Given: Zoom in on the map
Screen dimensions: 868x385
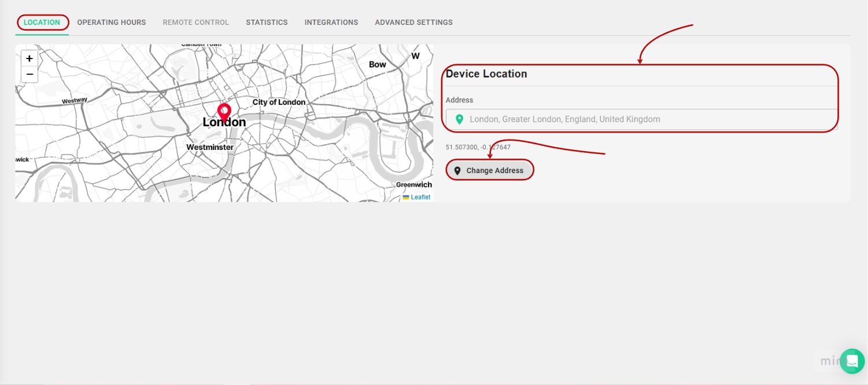Looking at the screenshot, I should pyautogui.click(x=29, y=58).
